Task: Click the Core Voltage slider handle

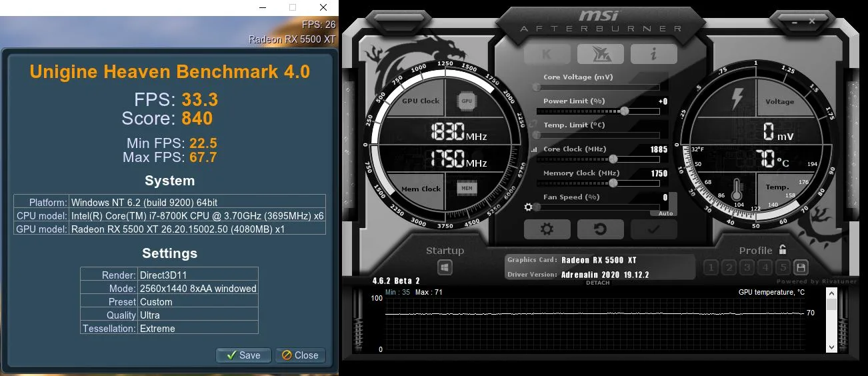Action: click(x=537, y=87)
